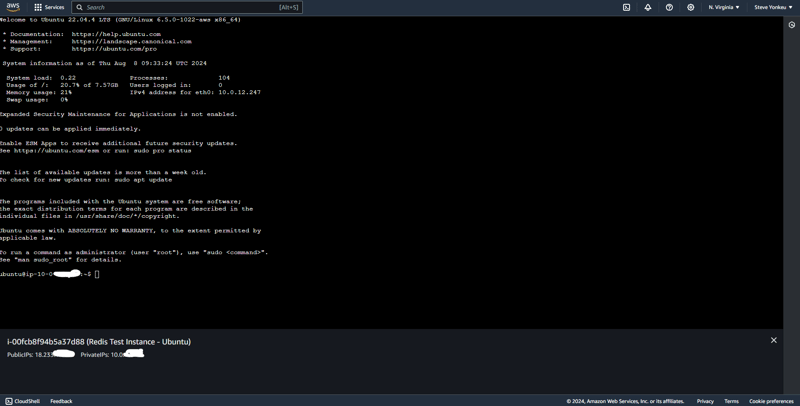Open the AWS console home logo

click(13, 7)
